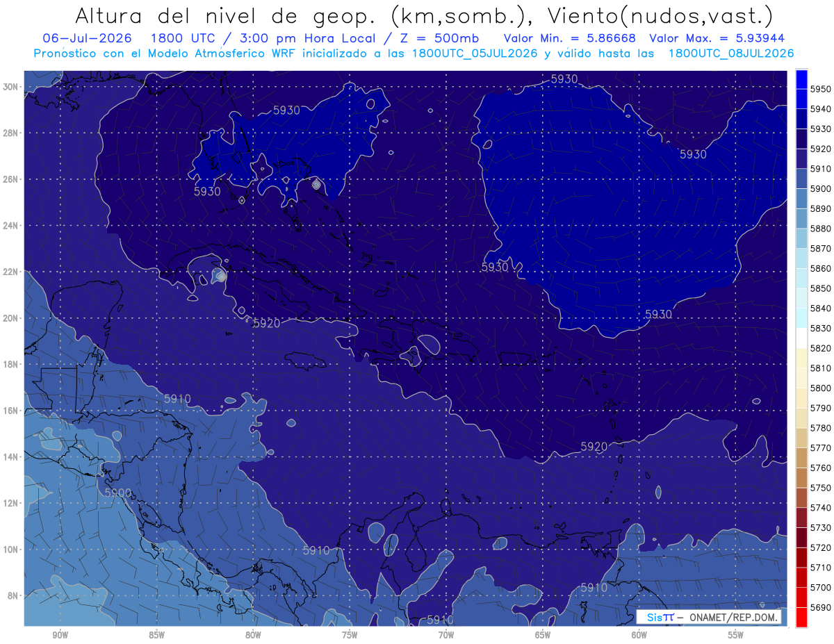Click the "80W" longitude axis label
834x644 pixels.
coord(253,635)
